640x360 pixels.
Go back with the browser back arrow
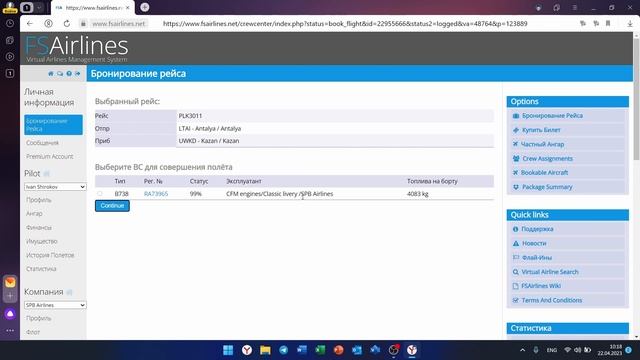tap(29, 24)
